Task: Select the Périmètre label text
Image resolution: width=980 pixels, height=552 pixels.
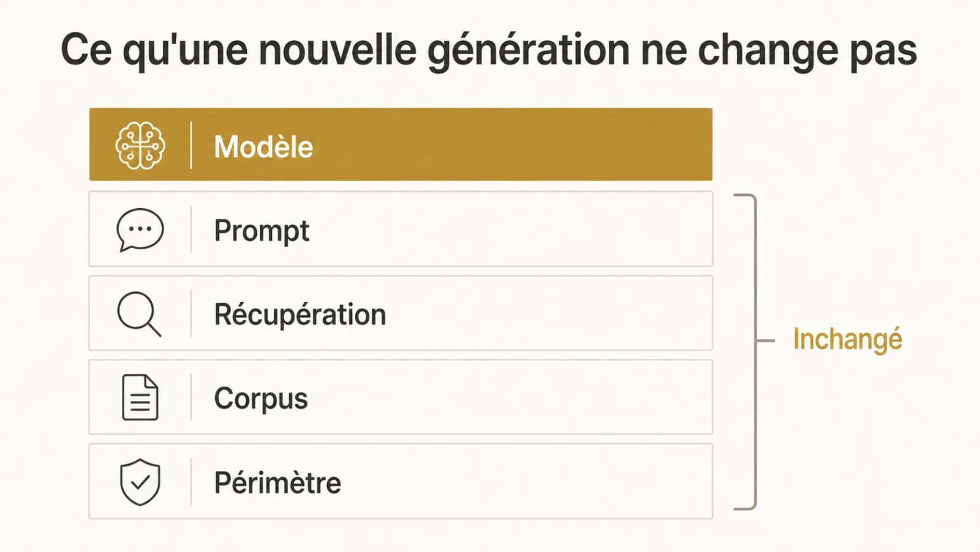Action: point(277,483)
